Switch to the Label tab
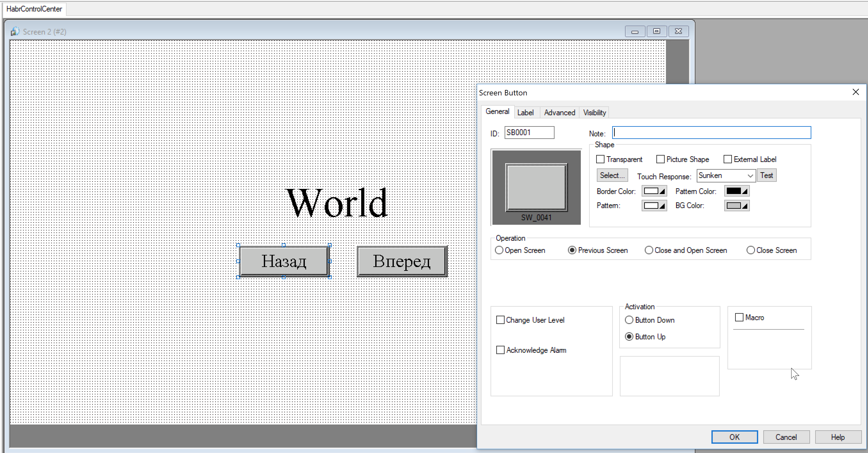 pyautogui.click(x=525, y=112)
